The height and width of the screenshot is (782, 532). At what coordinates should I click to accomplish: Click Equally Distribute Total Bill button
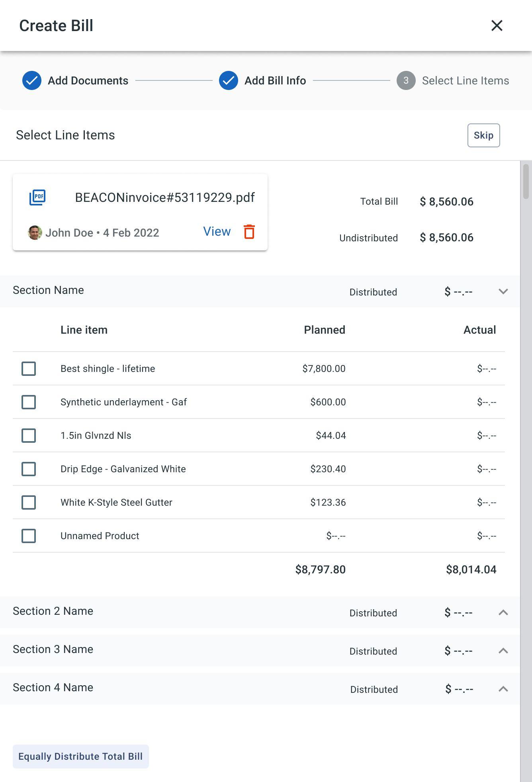tap(80, 757)
